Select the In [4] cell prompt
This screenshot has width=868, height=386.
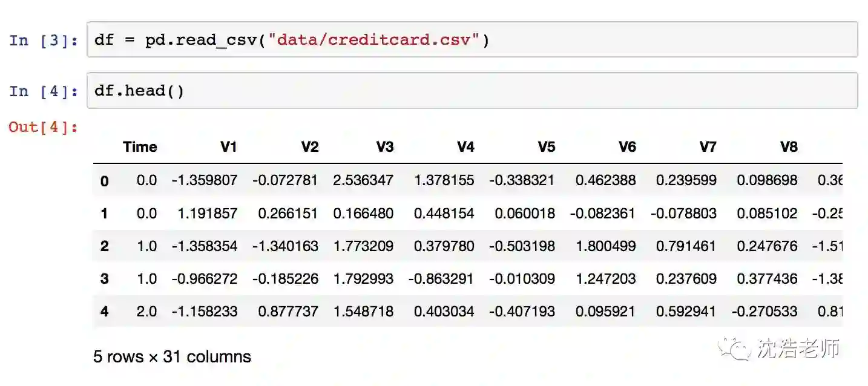click(44, 91)
